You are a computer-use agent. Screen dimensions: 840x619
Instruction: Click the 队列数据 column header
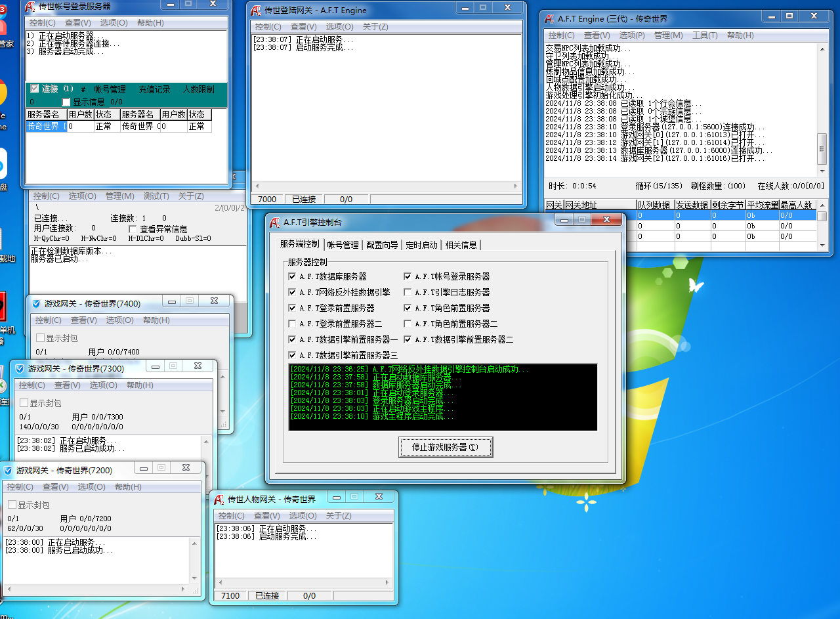click(x=655, y=205)
